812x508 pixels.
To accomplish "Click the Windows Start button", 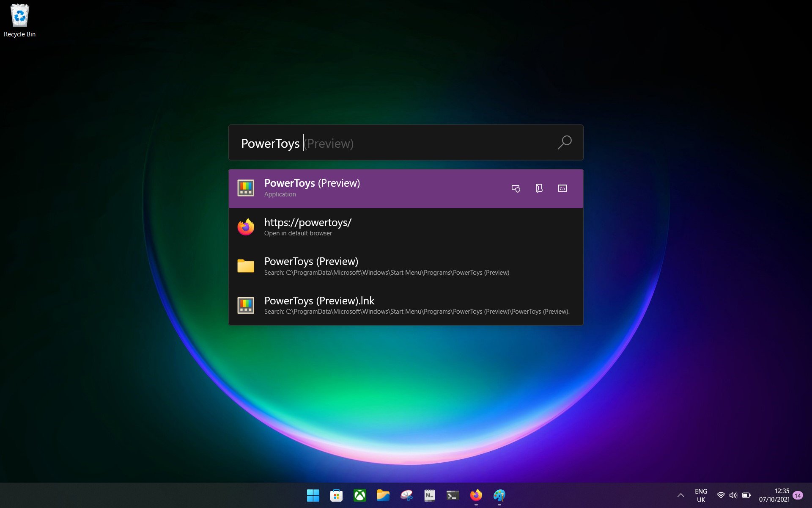I will (x=313, y=495).
